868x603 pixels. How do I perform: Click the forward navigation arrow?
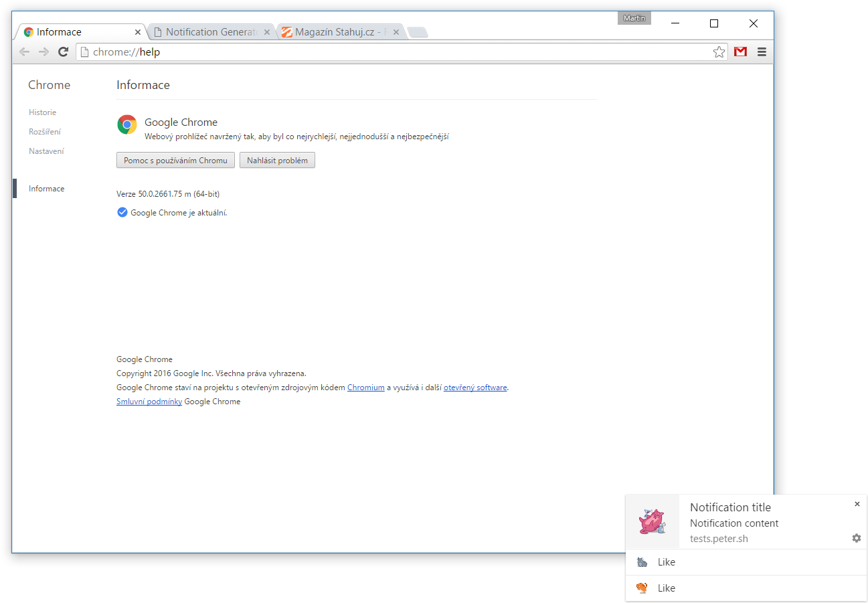click(x=44, y=52)
